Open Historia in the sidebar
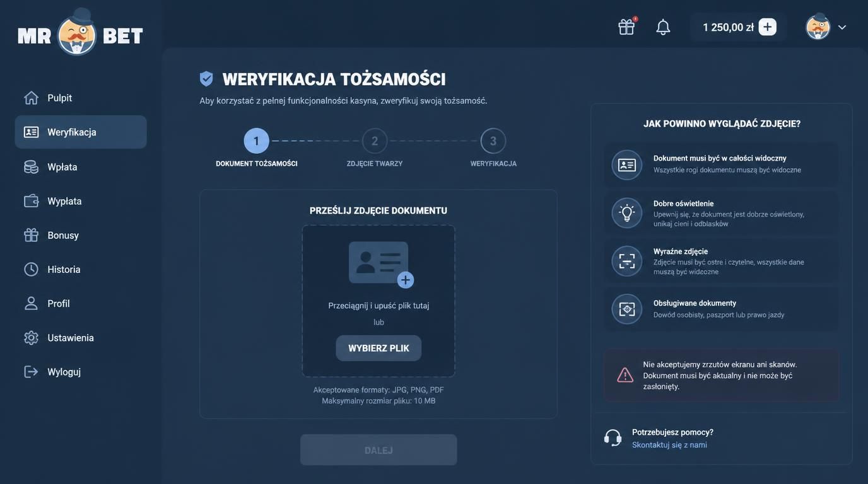The height and width of the screenshot is (484, 868). (x=81, y=269)
